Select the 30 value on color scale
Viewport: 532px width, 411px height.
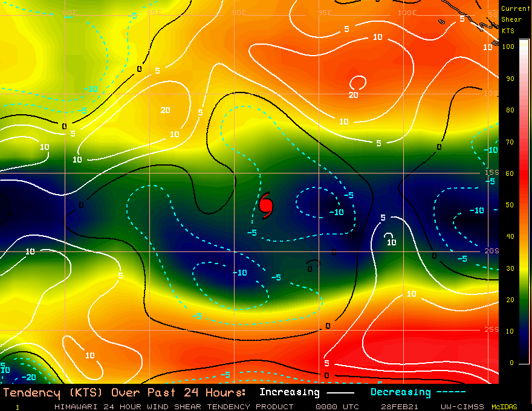[x=510, y=268]
